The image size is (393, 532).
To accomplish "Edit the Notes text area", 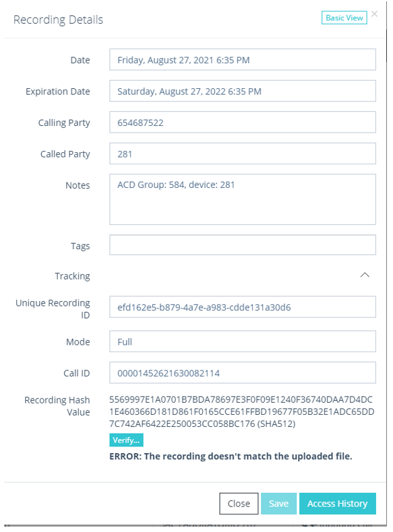I will pos(243,199).
